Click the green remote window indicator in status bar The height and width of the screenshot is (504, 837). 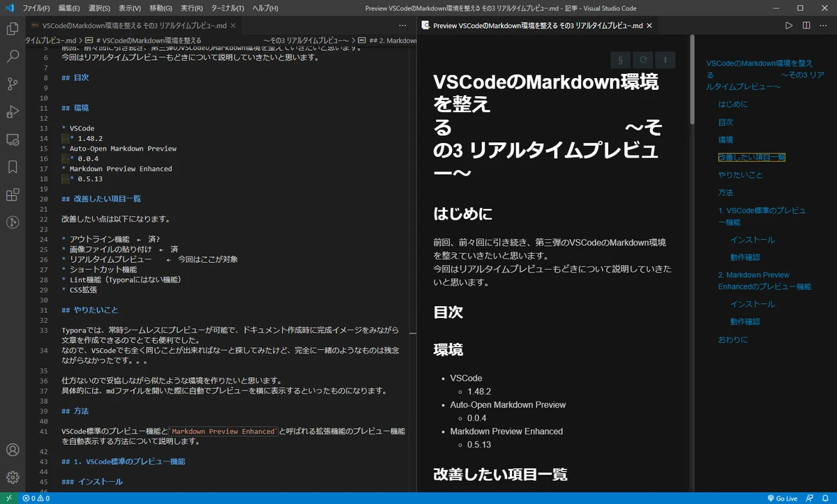pos(8,498)
